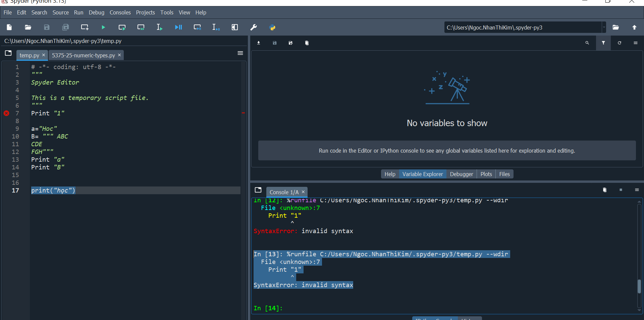
Task: Remove all variables trash icon
Action: tap(307, 43)
